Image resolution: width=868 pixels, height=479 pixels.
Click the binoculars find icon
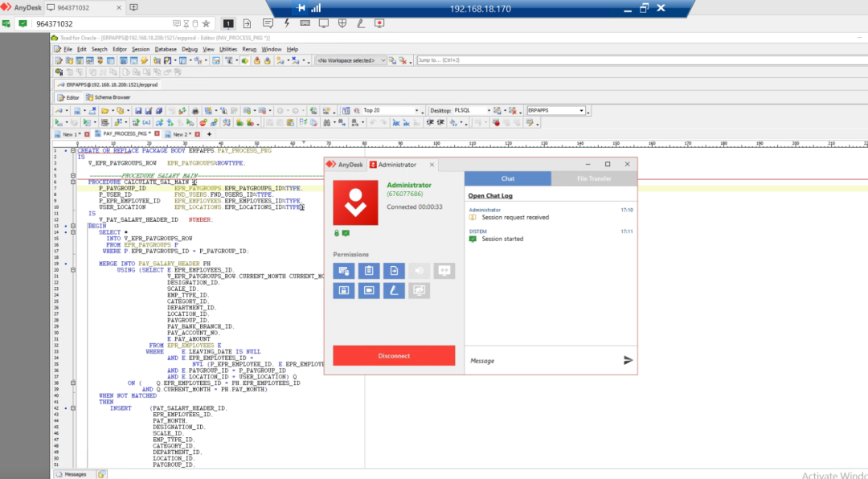(x=326, y=122)
